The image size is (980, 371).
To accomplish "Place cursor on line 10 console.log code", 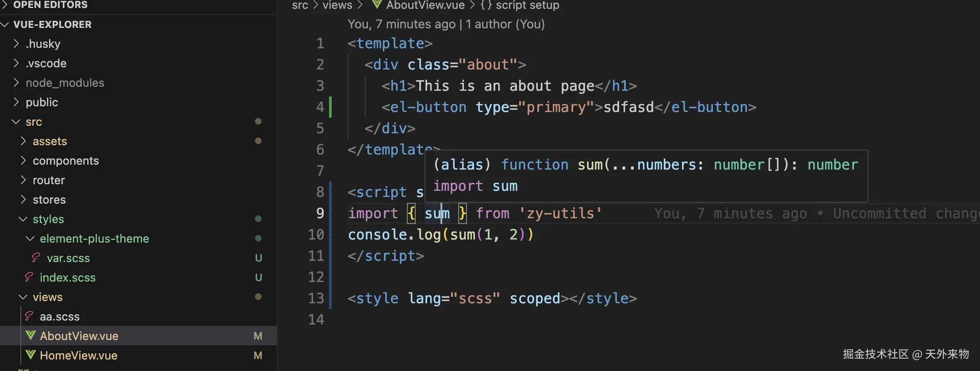I will tap(441, 234).
